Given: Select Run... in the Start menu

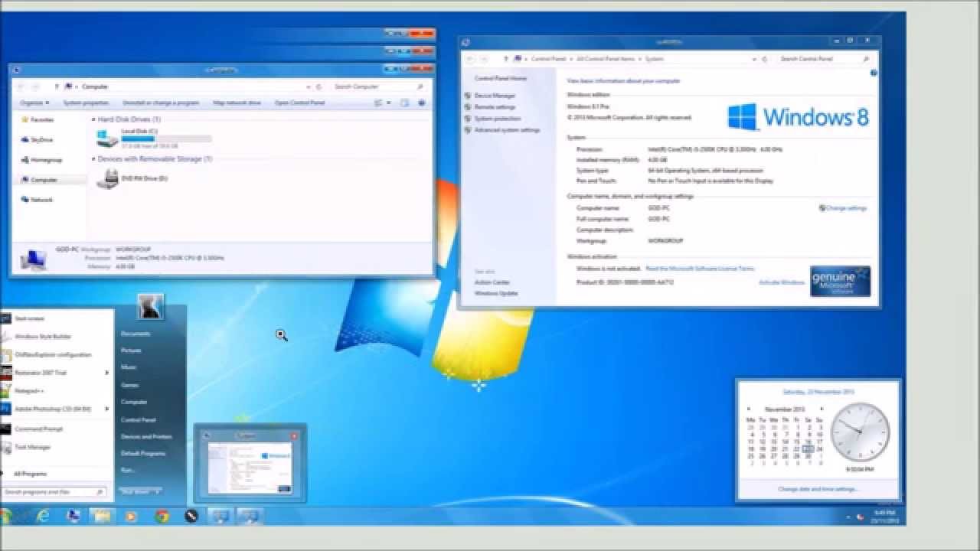Looking at the screenshot, I should (x=127, y=470).
